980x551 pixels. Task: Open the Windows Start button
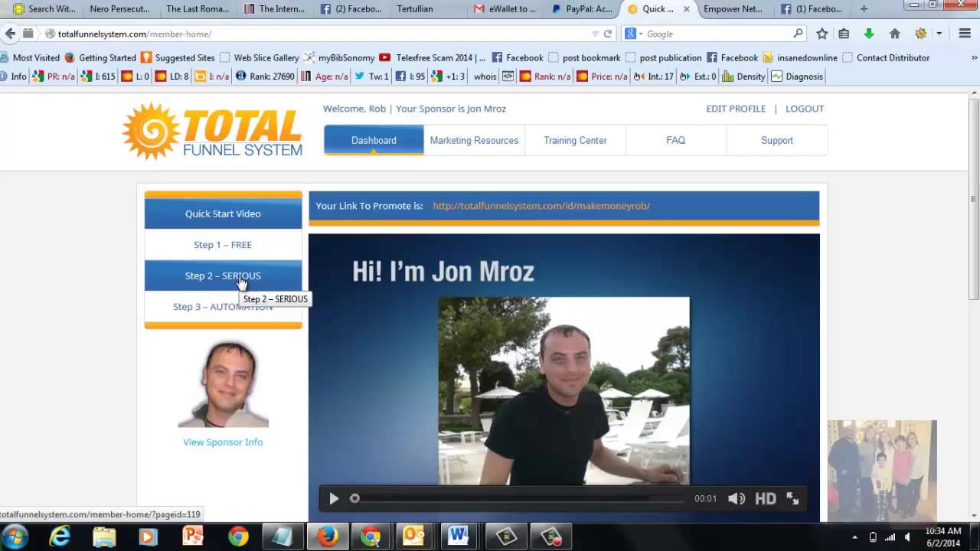[15, 536]
